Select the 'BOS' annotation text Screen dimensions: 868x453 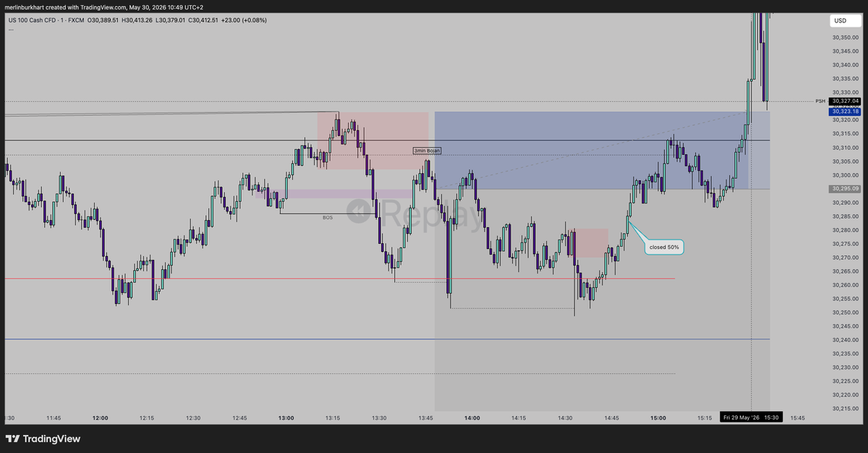[x=328, y=217]
